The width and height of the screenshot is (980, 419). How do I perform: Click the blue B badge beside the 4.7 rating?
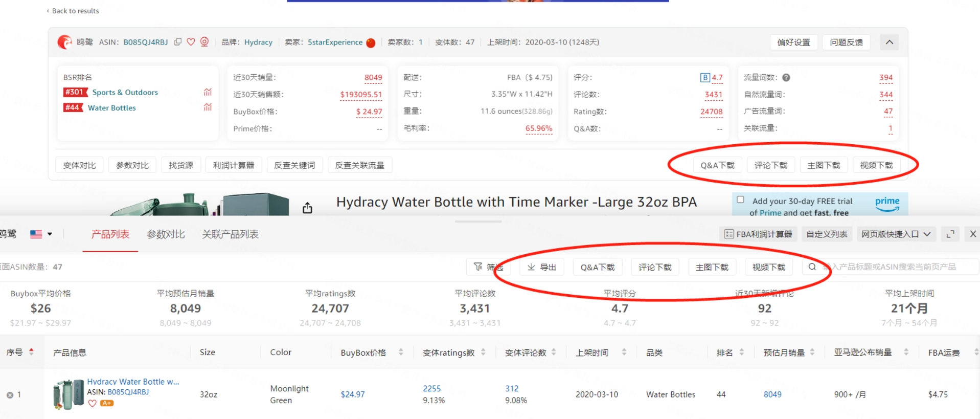[705, 78]
